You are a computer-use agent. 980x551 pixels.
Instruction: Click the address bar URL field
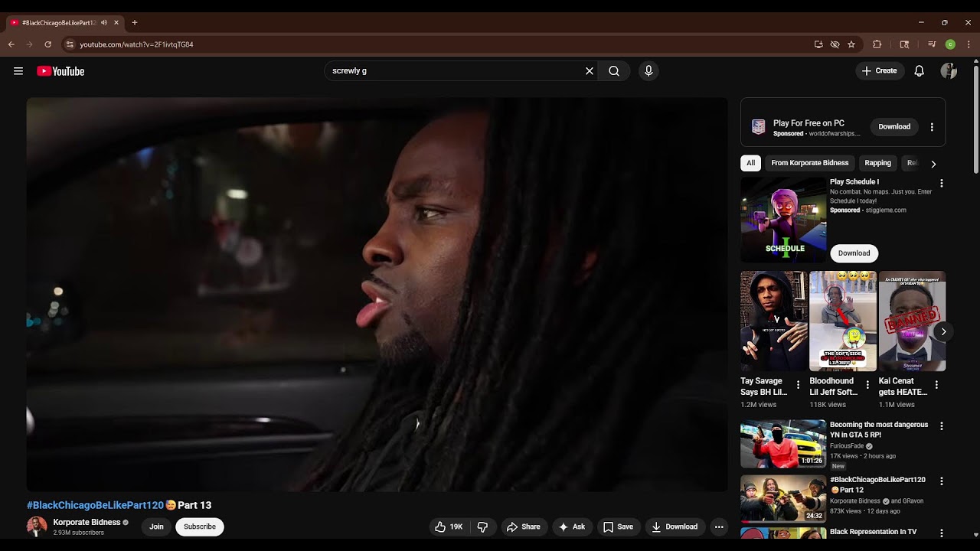click(x=444, y=44)
